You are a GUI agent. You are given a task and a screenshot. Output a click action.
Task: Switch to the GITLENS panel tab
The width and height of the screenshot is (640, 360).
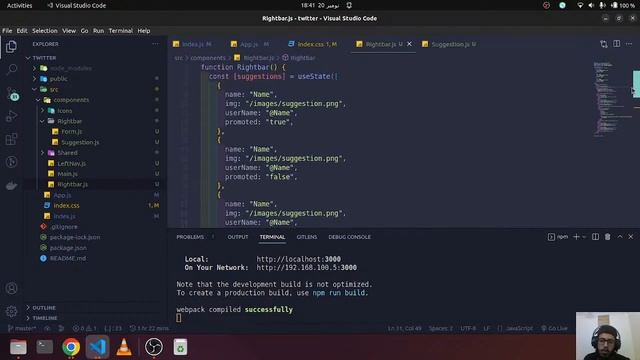coord(307,237)
